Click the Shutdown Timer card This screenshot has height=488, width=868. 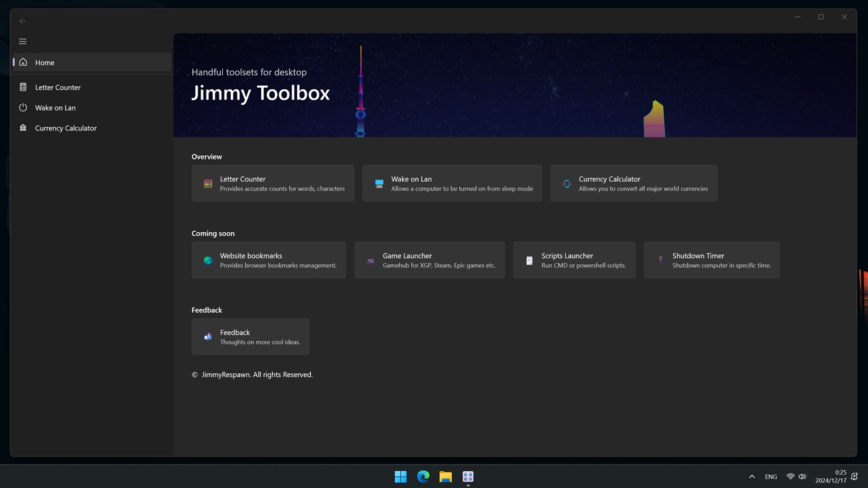pos(712,260)
